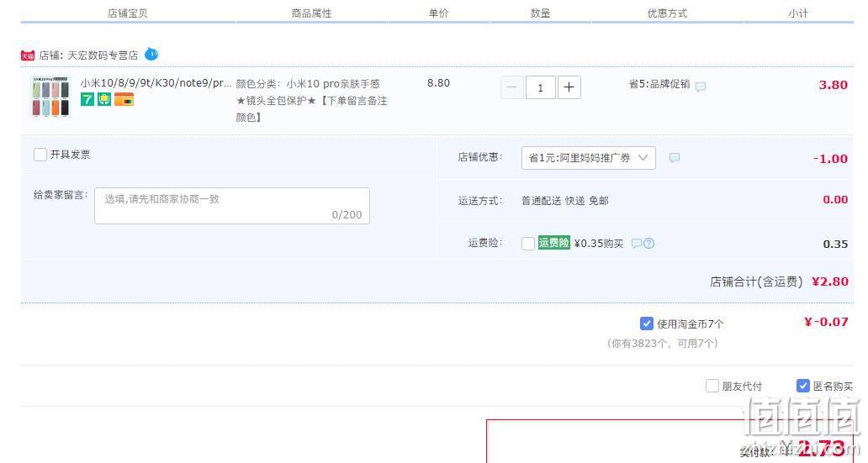Check the 运费险 purchase checkbox

point(528,243)
